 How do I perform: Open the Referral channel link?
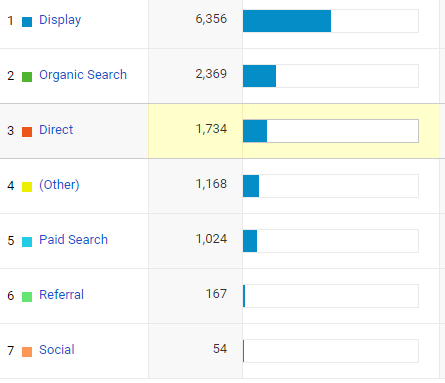61,295
